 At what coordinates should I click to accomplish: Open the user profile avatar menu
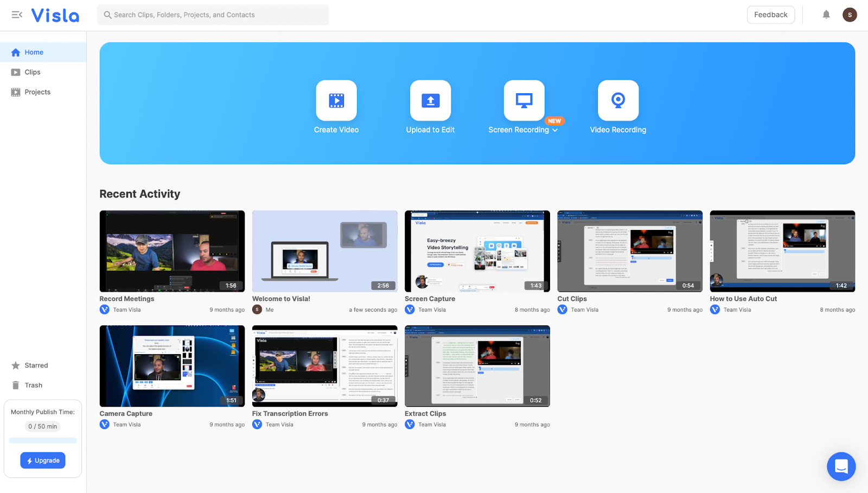(x=850, y=15)
